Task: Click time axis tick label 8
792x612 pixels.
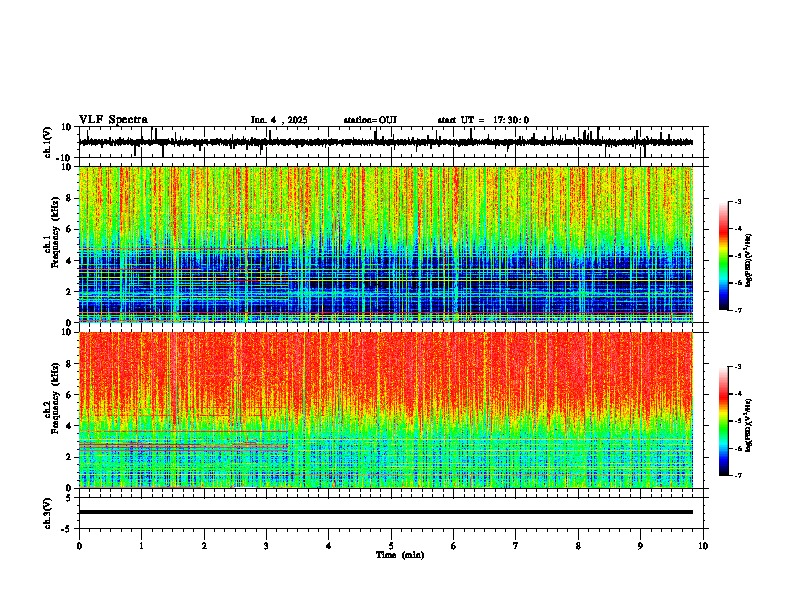Action: pyautogui.click(x=578, y=546)
